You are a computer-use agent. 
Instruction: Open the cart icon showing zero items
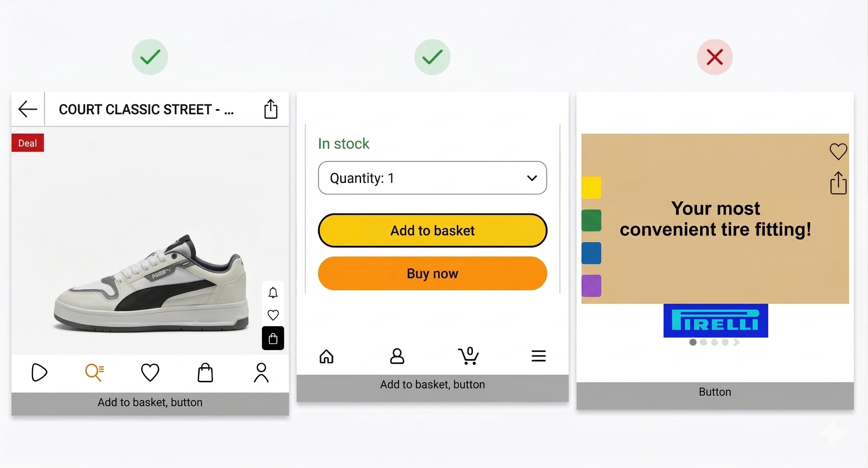click(468, 356)
